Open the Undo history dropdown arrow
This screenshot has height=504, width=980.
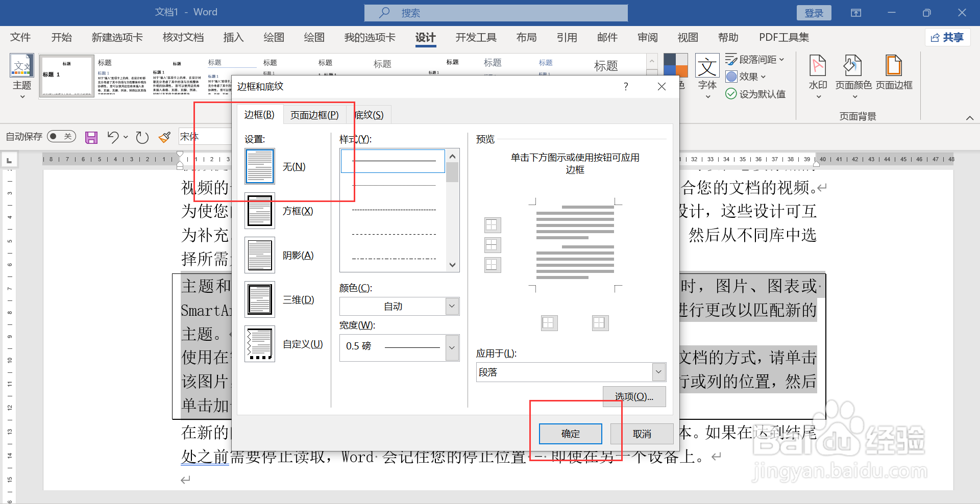pyautogui.click(x=126, y=137)
